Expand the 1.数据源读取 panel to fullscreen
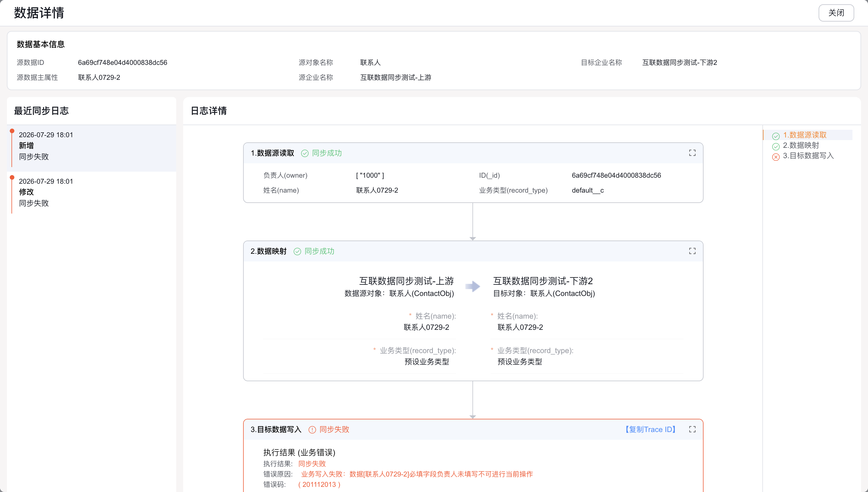Screen dimensions: 868x492 692,153
